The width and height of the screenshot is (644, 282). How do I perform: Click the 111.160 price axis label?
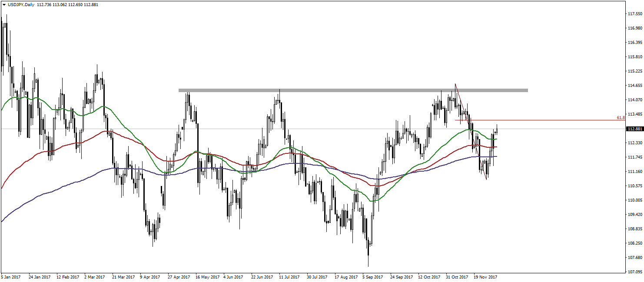pyautogui.click(x=635, y=172)
